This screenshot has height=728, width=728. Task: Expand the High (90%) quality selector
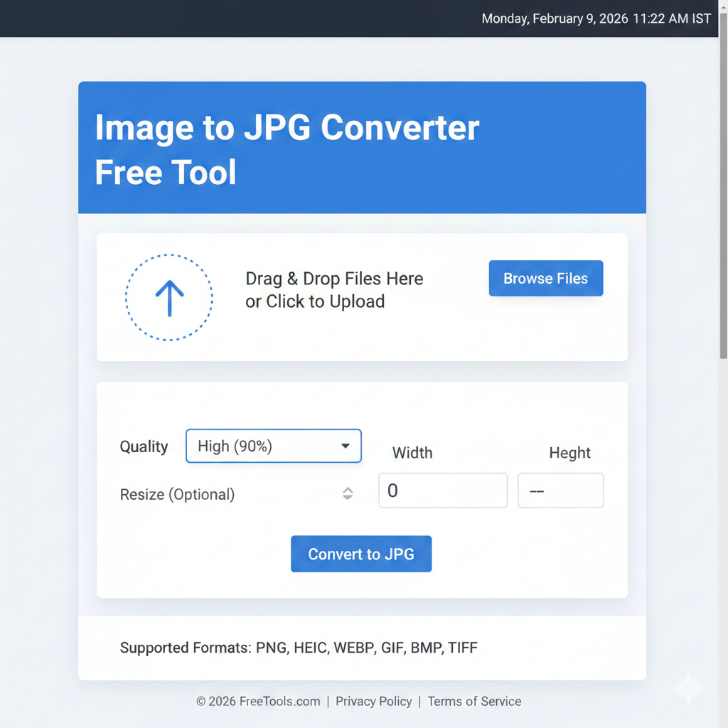point(274,446)
